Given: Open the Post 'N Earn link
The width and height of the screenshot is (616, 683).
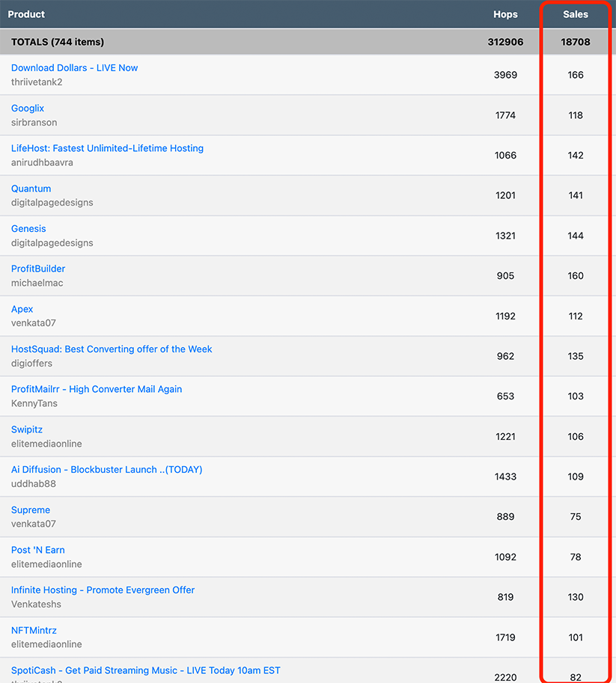Looking at the screenshot, I should pos(37,550).
